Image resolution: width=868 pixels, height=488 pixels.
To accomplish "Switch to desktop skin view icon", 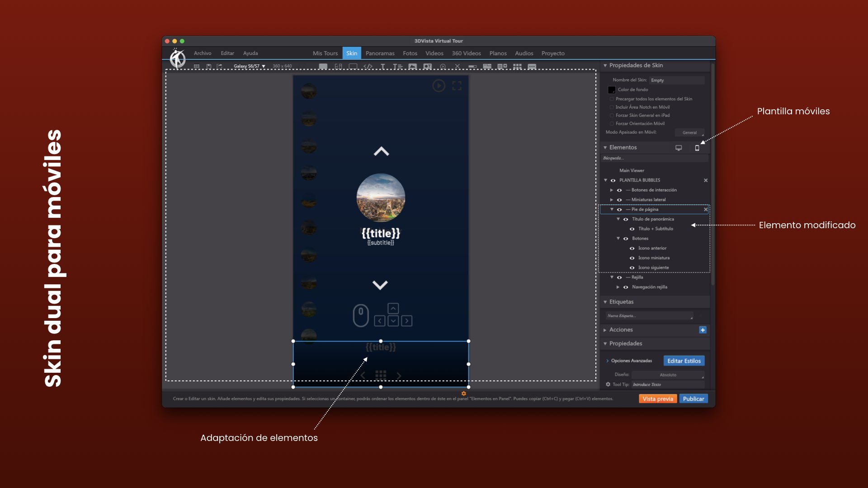I will [x=679, y=148].
